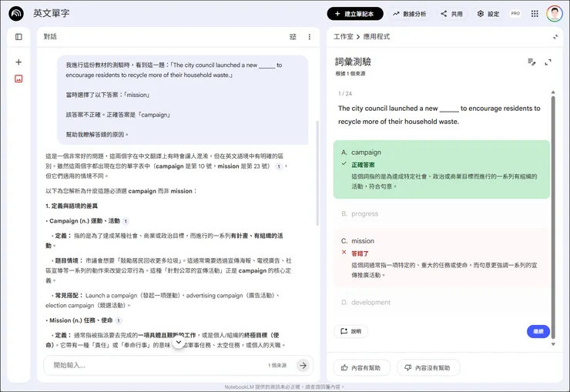The height and width of the screenshot is (392, 570).
Task: Expand the quiz to fullscreen
Action: (548, 62)
